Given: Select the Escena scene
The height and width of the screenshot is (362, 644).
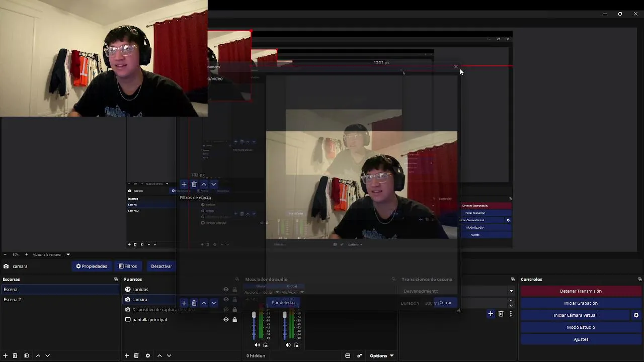Looking at the screenshot, I should (59, 290).
